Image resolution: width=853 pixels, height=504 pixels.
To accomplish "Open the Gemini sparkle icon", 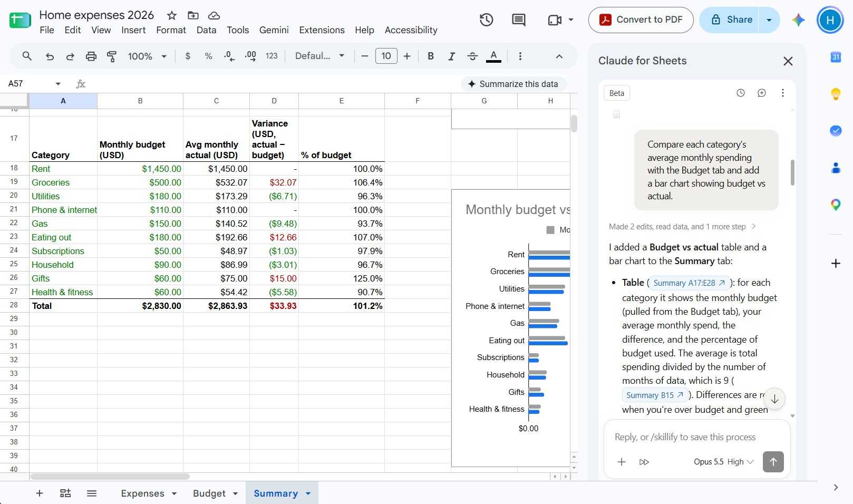I will click(x=798, y=20).
